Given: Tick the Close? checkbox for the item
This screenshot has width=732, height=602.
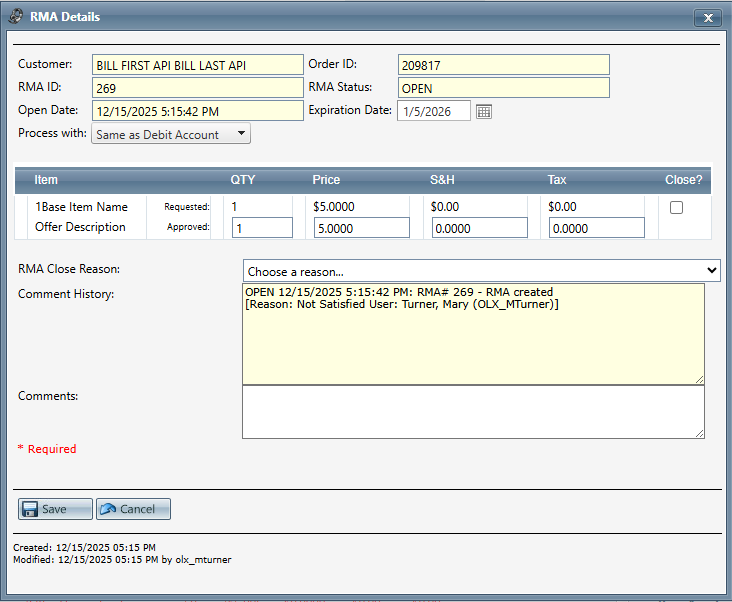Looking at the screenshot, I should point(676,207).
